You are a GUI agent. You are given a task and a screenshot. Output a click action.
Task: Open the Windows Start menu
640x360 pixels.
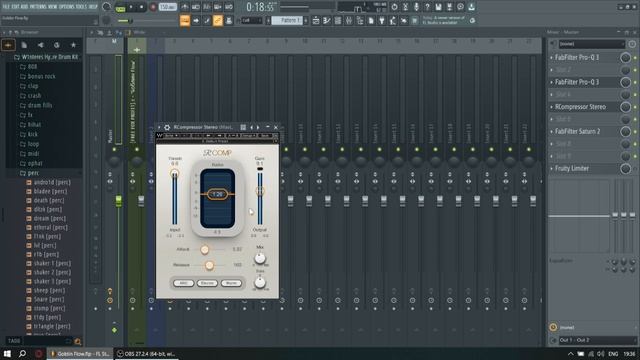coord(7,354)
